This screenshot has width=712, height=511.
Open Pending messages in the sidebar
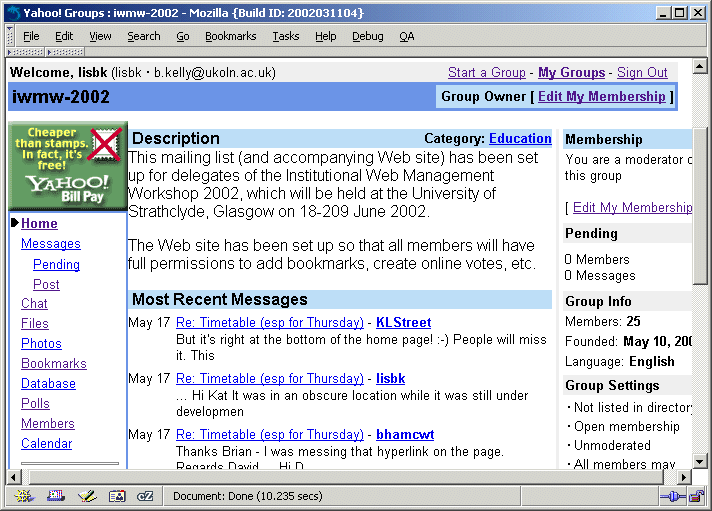pyautogui.click(x=56, y=265)
